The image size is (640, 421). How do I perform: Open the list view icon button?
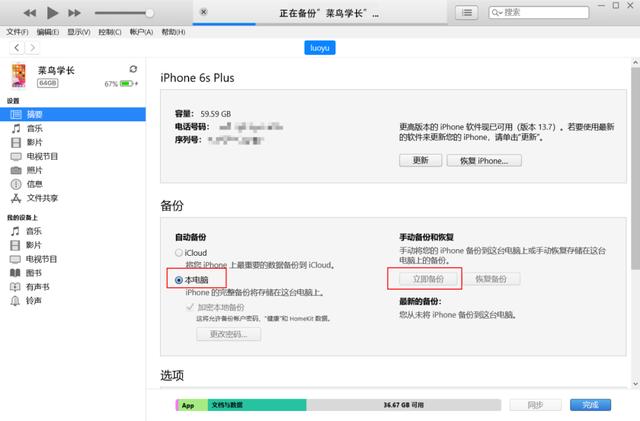pyautogui.click(x=467, y=13)
